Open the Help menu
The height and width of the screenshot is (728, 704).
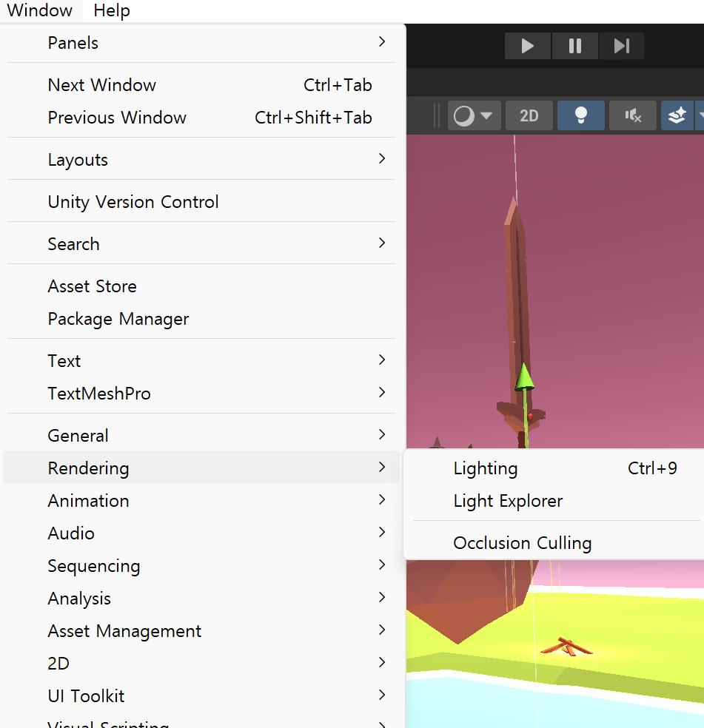pos(112,10)
